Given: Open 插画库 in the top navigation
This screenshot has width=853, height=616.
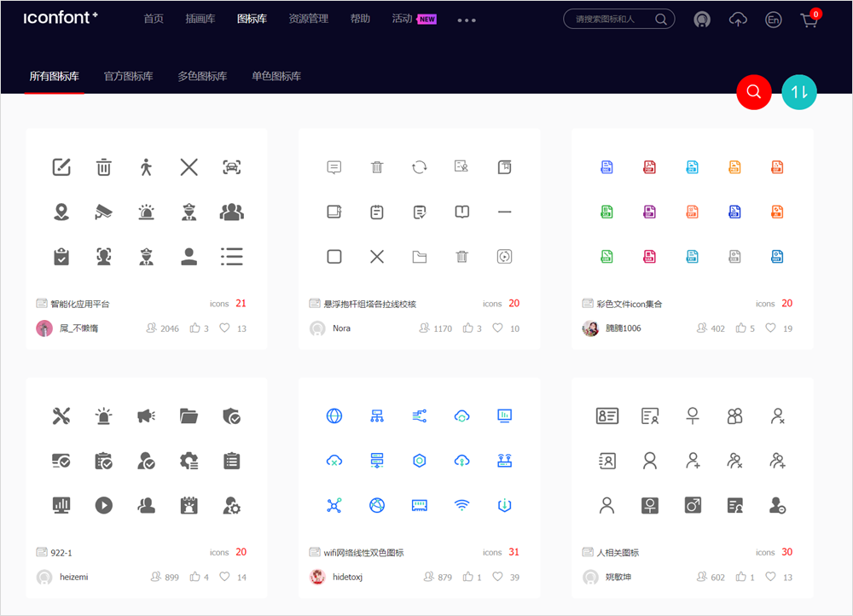Looking at the screenshot, I should pyautogui.click(x=200, y=19).
